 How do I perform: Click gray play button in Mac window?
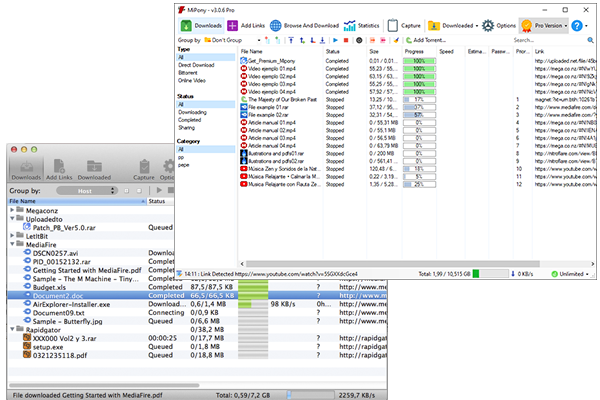(x=159, y=190)
